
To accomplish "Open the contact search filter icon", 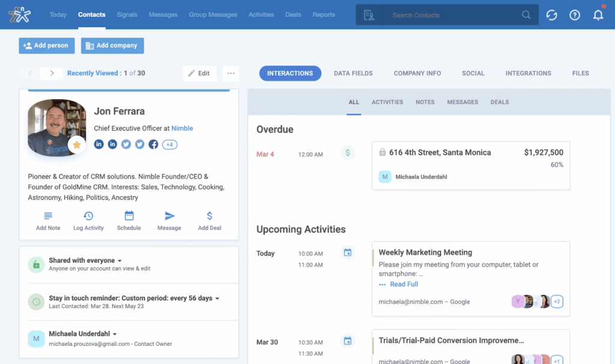I will point(369,15).
